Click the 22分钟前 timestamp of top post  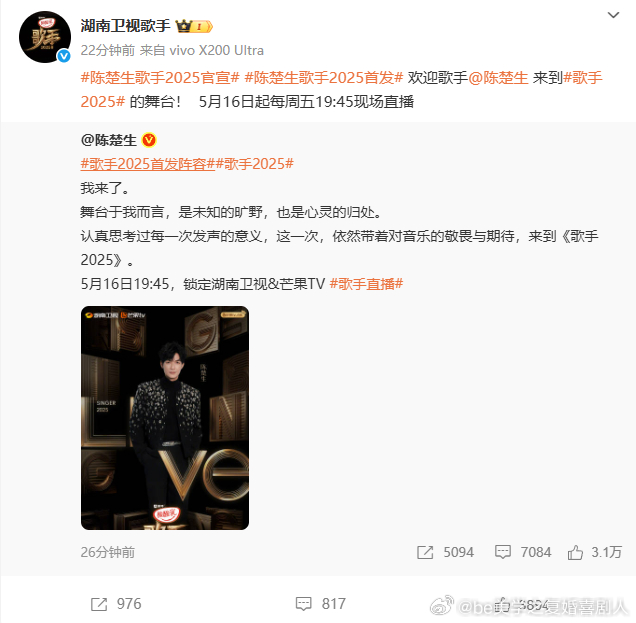pos(107,50)
